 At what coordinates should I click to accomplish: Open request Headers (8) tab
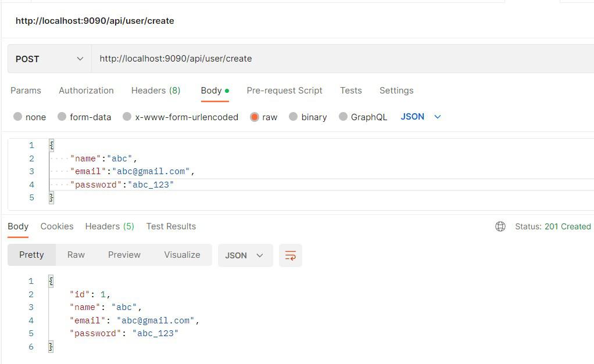156,91
